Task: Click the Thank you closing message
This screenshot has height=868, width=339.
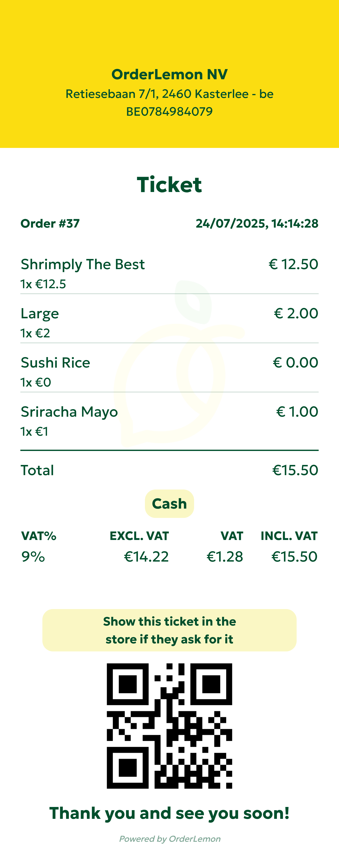Action: [169, 813]
